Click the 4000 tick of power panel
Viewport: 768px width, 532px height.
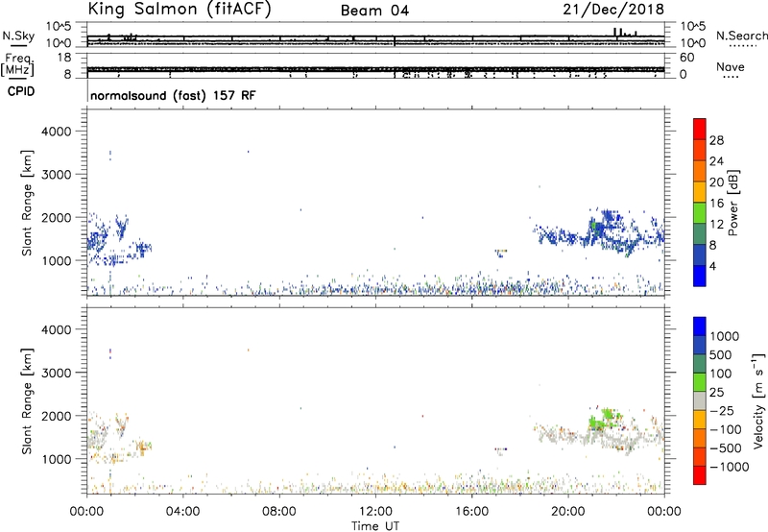(x=57, y=132)
